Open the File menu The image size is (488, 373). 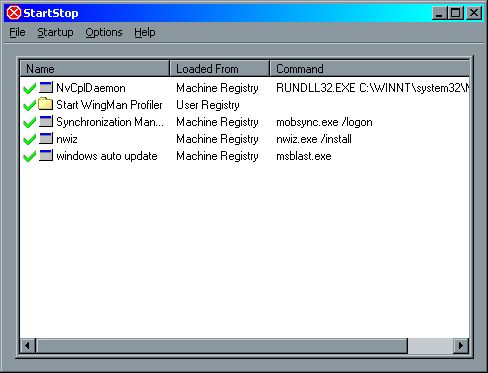(17, 32)
